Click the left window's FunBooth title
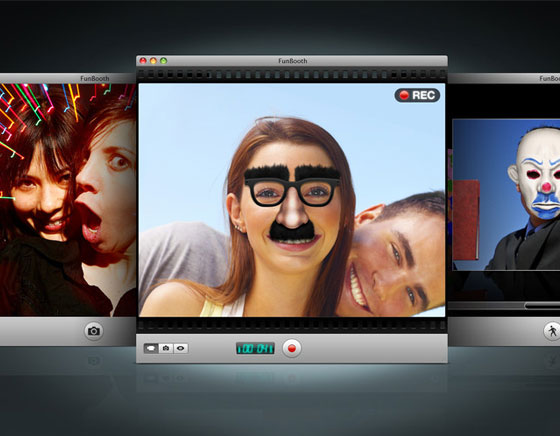The height and width of the screenshot is (436, 560). (95, 79)
